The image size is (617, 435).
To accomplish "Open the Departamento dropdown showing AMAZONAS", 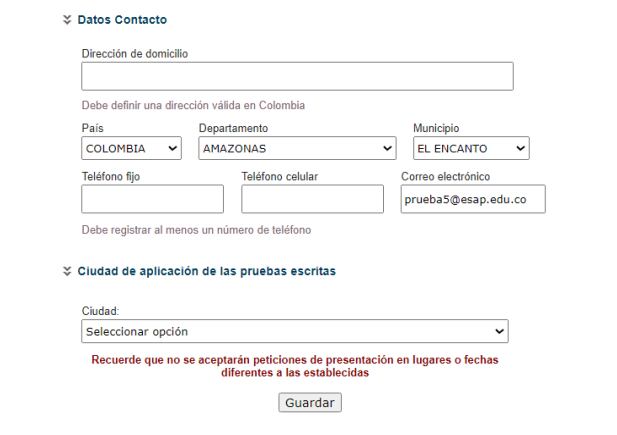I will [297, 148].
